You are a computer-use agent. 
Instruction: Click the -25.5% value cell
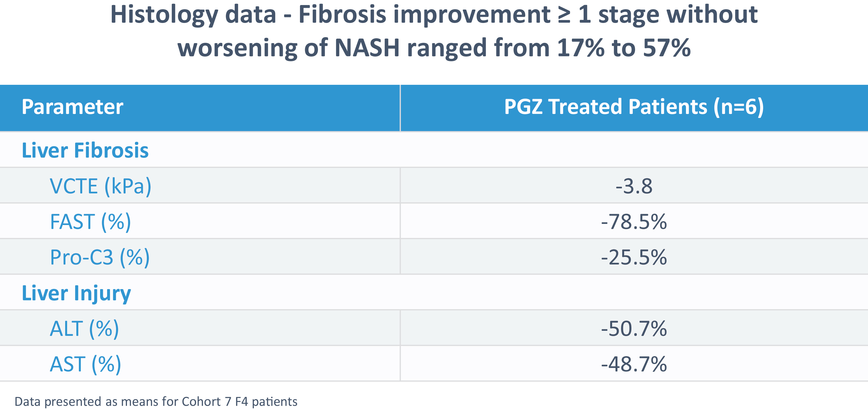(x=634, y=257)
